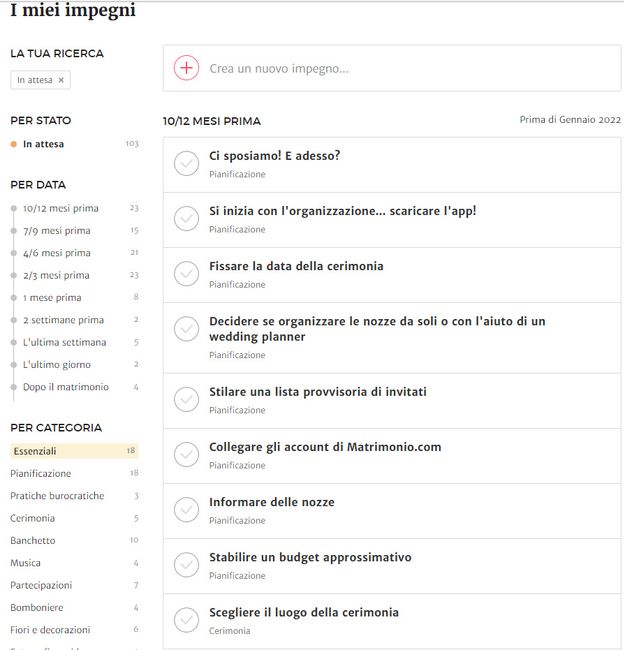
Task: Remove the 'In attesa' search filter tag
Action: (x=61, y=80)
